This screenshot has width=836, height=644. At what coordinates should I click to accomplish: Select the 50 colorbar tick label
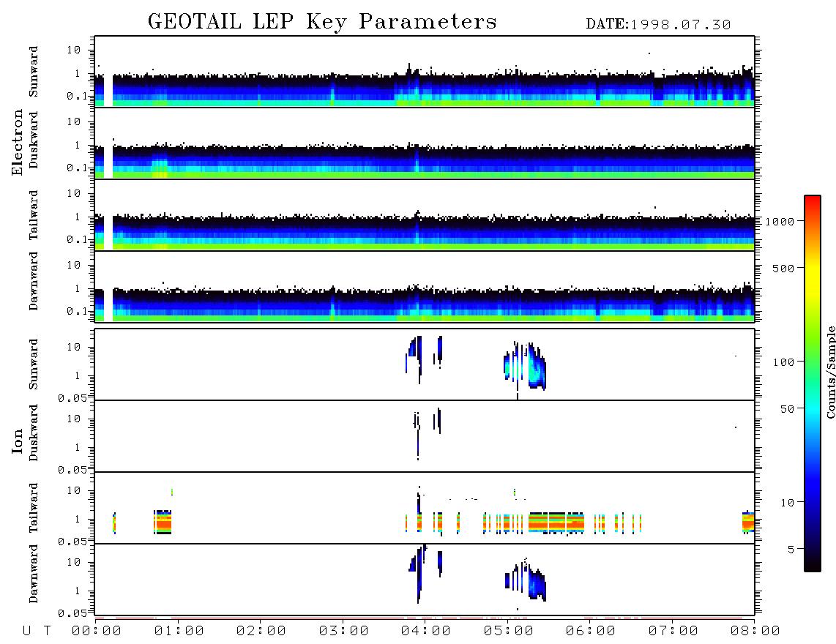tap(787, 409)
